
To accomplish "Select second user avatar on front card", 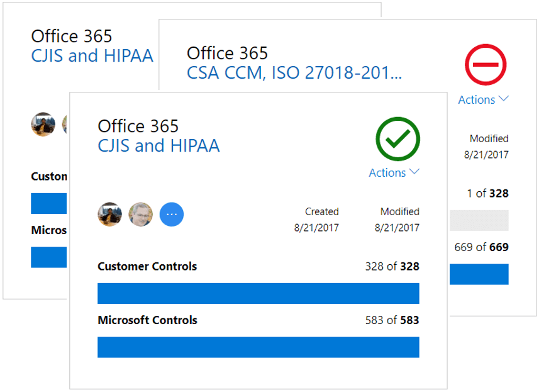I will (141, 214).
